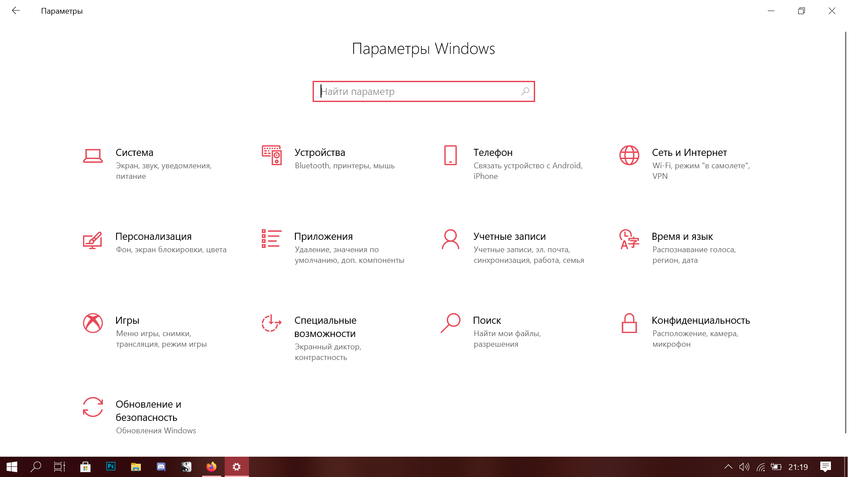The height and width of the screenshot is (477, 868).
Task: Click the text "Bluetooth, принтеры, мышь"
Action: (x=345, y=166)
